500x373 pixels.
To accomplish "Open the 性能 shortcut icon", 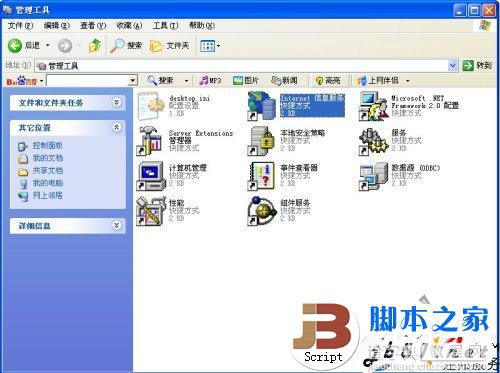I will click(151, 211).
